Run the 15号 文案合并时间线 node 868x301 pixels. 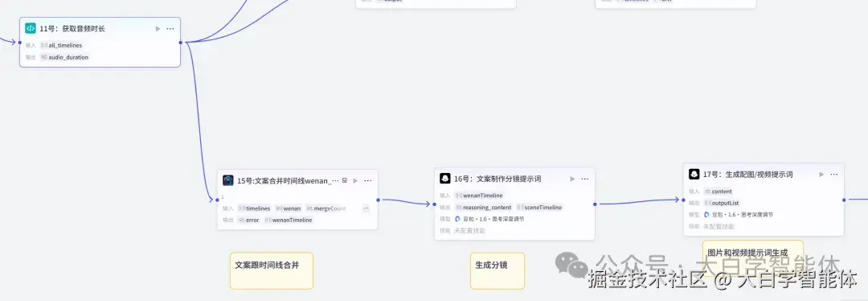(355, 181)
